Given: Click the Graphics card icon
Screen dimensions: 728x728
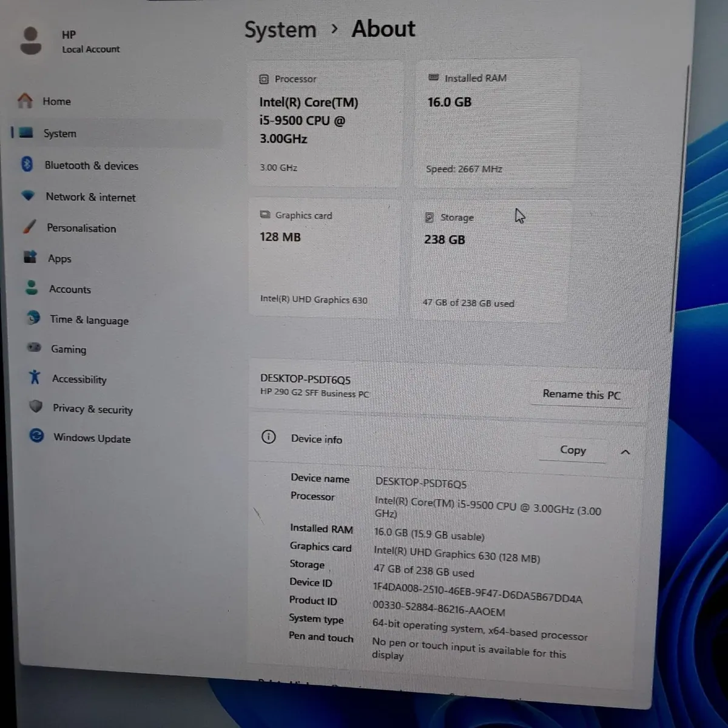Looking at the screenshot, I should 265,215.
